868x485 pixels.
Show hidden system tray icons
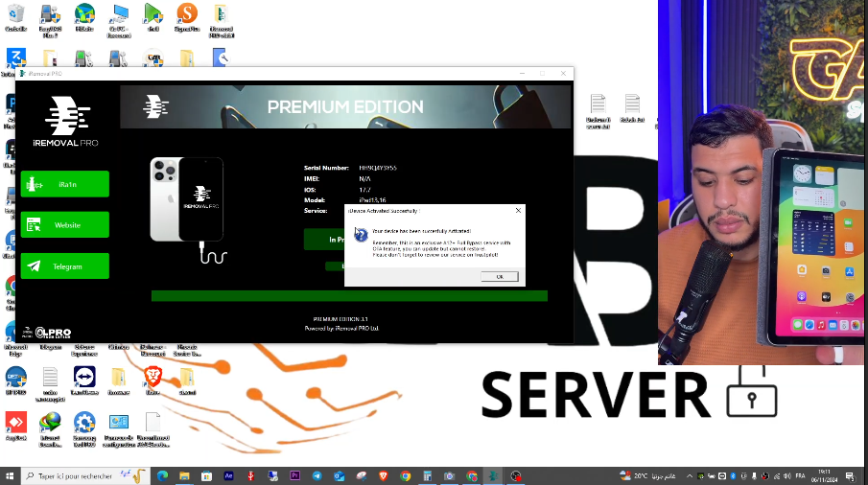690,475
